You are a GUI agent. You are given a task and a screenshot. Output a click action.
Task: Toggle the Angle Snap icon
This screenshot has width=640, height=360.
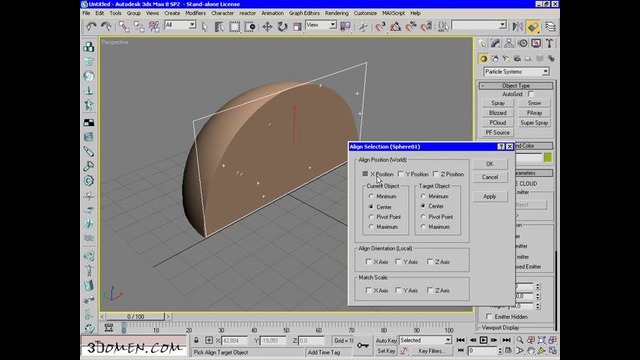pos(395,27)
